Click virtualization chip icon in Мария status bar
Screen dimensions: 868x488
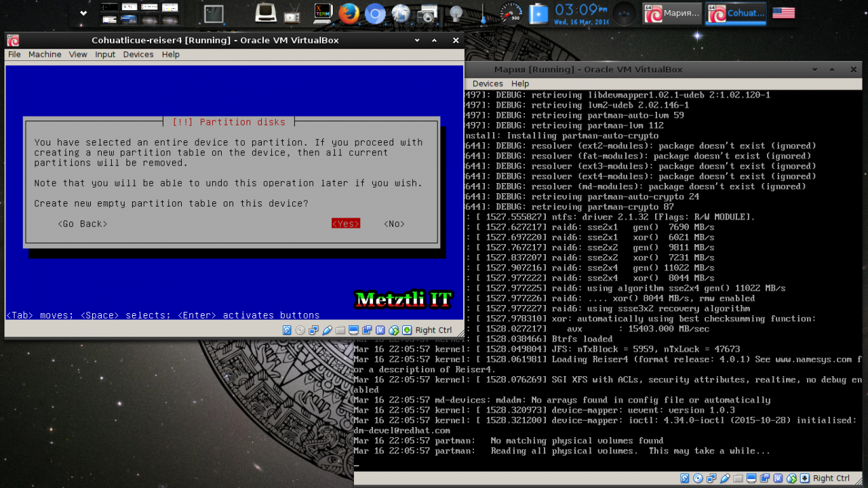click(778, 479)
